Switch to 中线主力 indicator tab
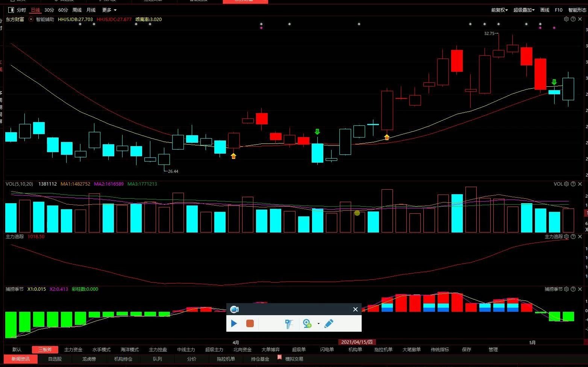The width and height of the screenshot is (588, 367). (186, 350)
